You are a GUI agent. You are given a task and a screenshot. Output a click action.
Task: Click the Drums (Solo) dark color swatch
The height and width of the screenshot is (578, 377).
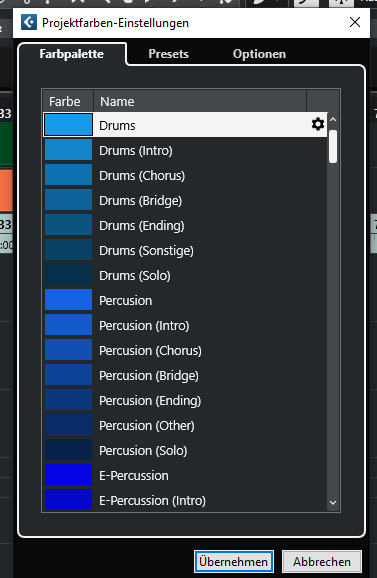point(68,275)
